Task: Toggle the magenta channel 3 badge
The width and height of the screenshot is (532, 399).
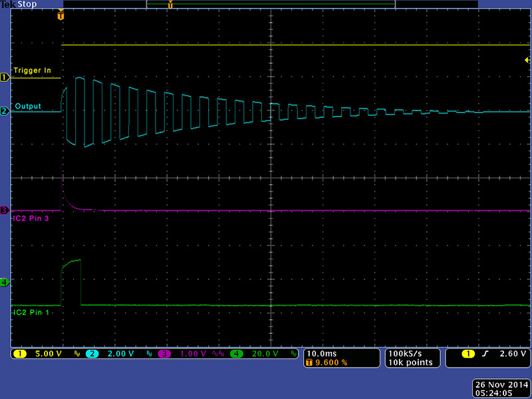Action: [x=164, y=354]
